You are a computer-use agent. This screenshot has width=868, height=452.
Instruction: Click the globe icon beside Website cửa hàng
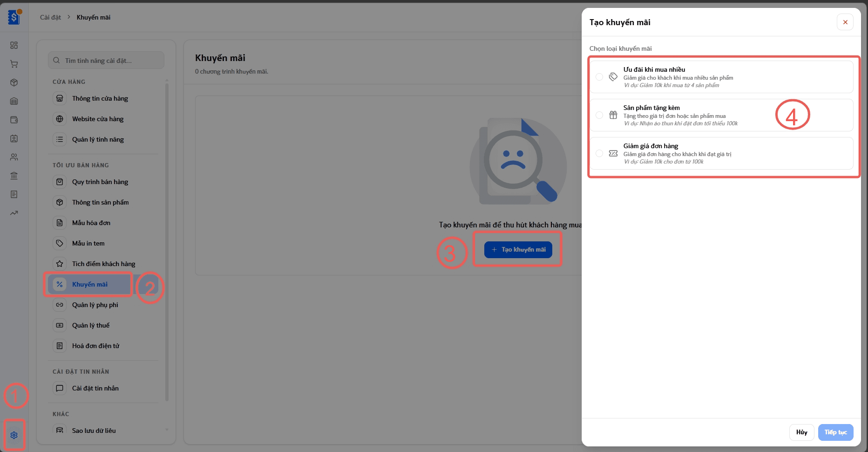tap(60, 119)
